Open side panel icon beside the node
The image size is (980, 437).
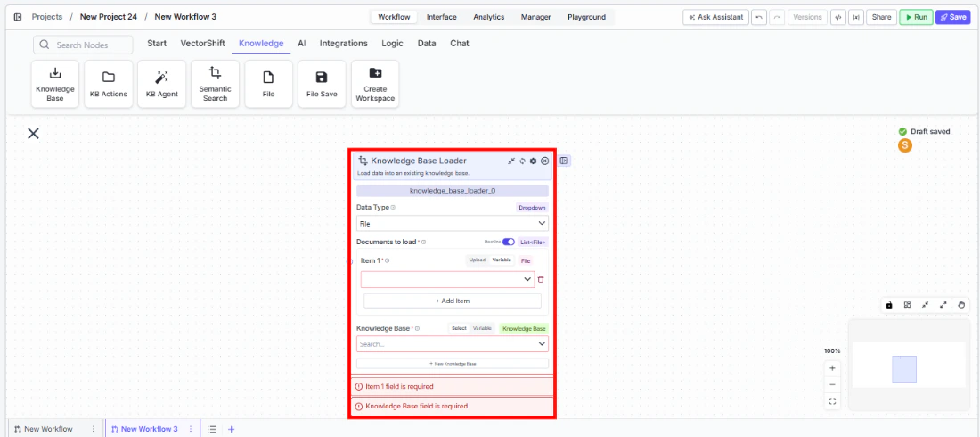564,161
